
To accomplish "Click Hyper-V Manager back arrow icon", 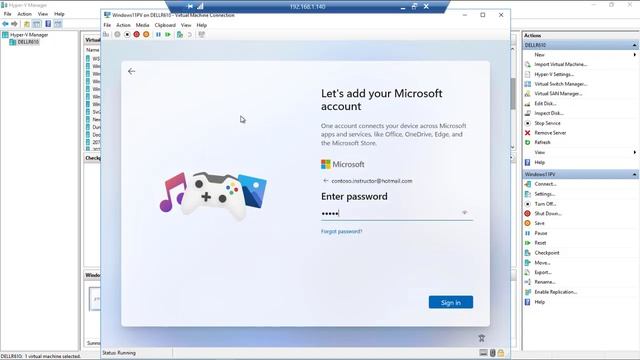I will pos(5,24).
